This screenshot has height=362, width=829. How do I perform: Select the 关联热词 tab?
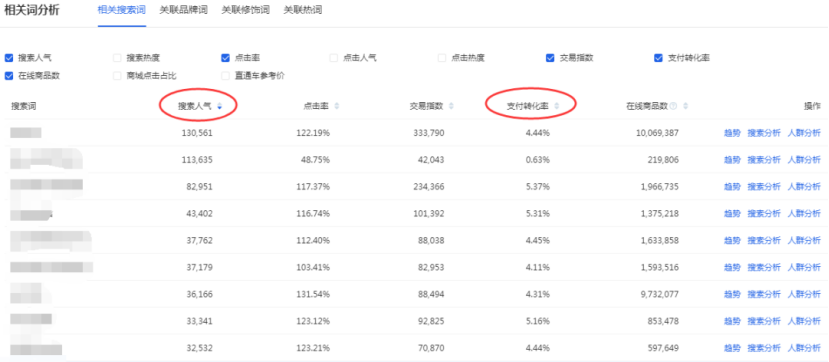point(303,10)
